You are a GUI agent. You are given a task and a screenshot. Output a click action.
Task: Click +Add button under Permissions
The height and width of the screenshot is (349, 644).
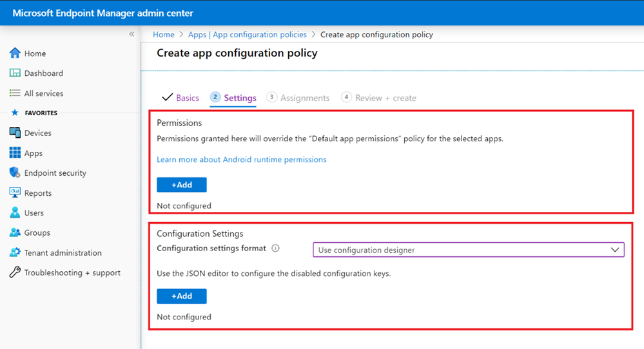click(x=182, y=185)
